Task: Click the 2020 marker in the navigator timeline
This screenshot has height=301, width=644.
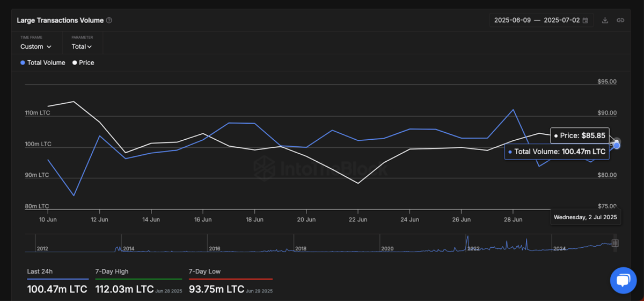Action: tap(387, 249)
